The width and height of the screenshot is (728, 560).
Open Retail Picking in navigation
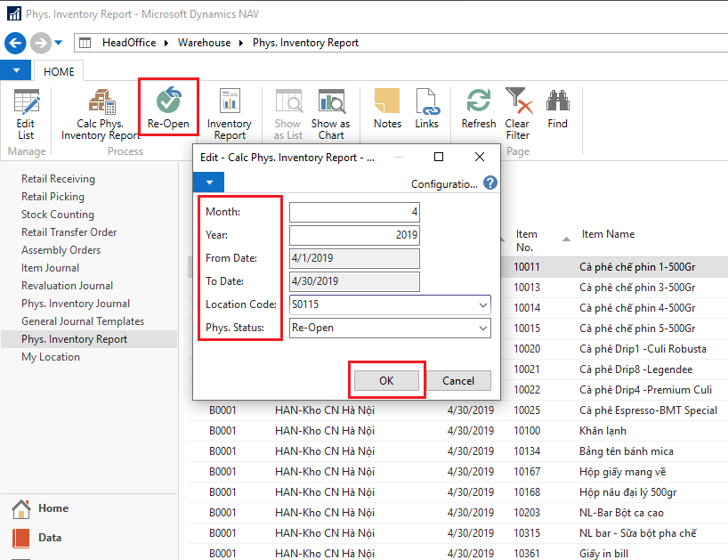53,197
